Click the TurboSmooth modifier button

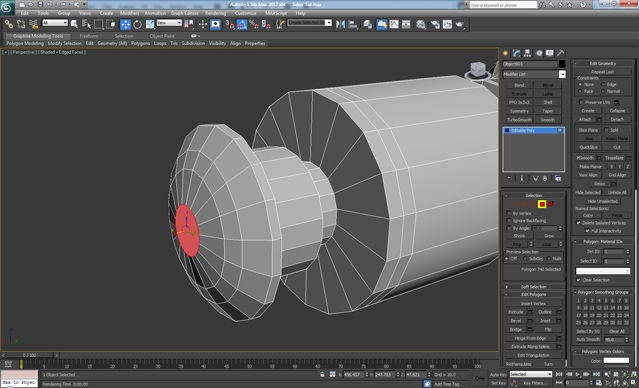coord(519,120)
